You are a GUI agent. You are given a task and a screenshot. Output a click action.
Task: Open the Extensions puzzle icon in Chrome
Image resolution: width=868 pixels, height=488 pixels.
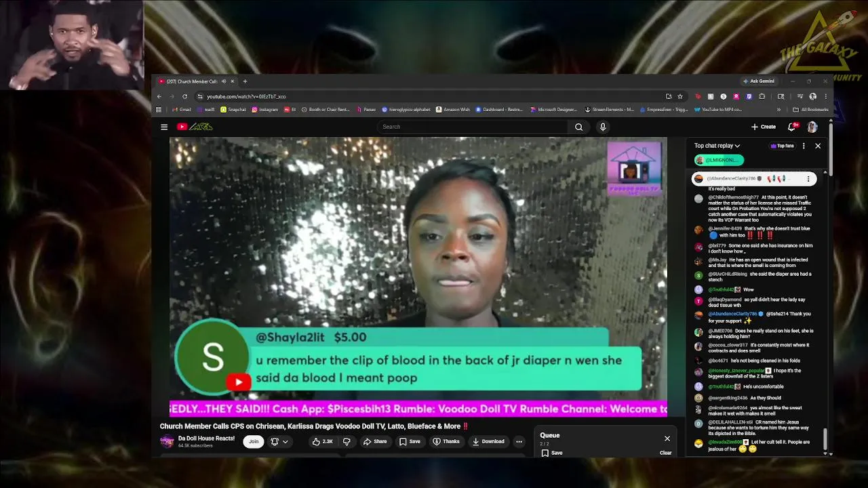click(x=762, y=96)
